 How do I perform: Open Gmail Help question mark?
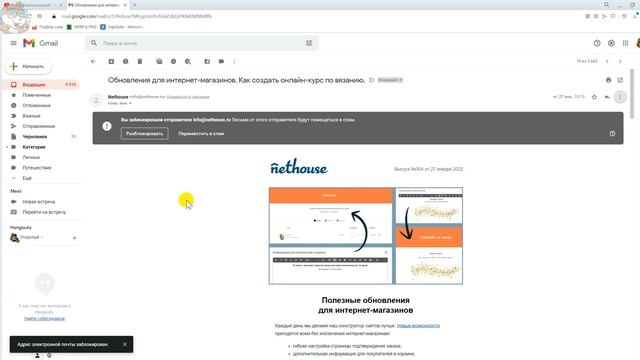click(x=597, y=43)
